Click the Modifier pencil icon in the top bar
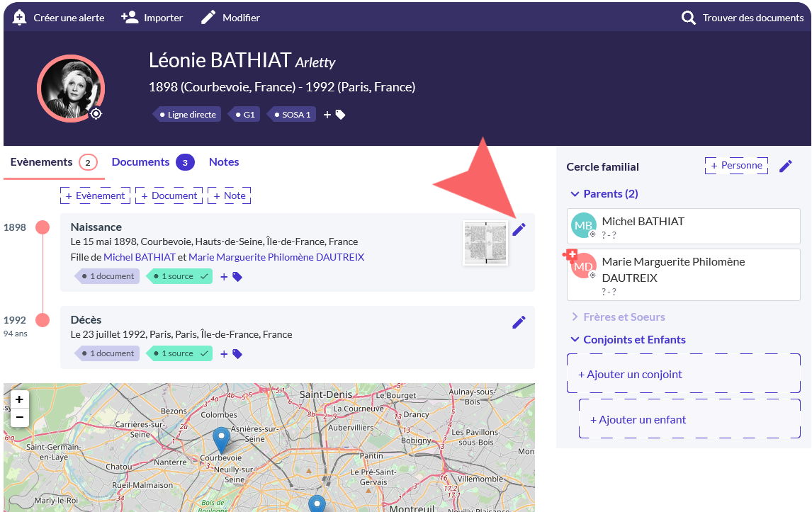 (x=208, y=18)
